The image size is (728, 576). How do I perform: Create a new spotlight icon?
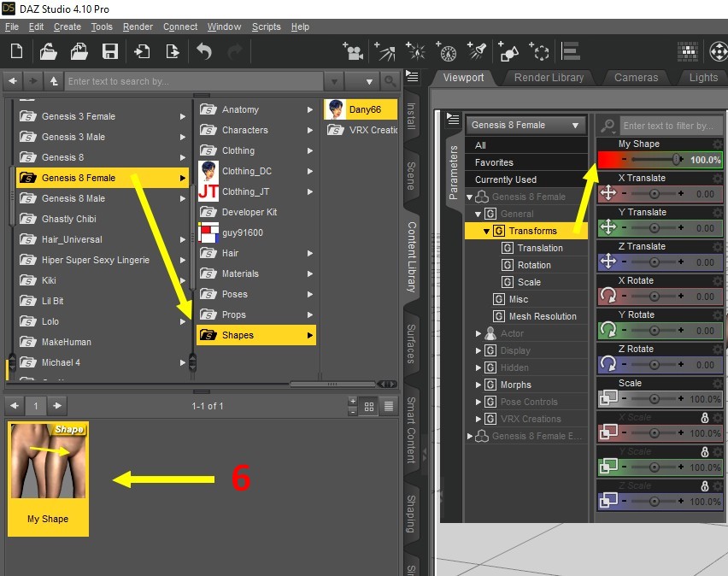pos(477,51)
